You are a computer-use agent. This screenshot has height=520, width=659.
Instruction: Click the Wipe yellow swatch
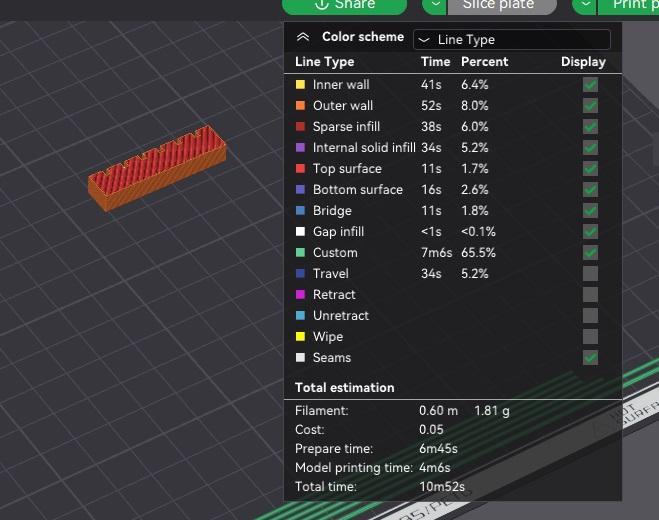[300, 337]
